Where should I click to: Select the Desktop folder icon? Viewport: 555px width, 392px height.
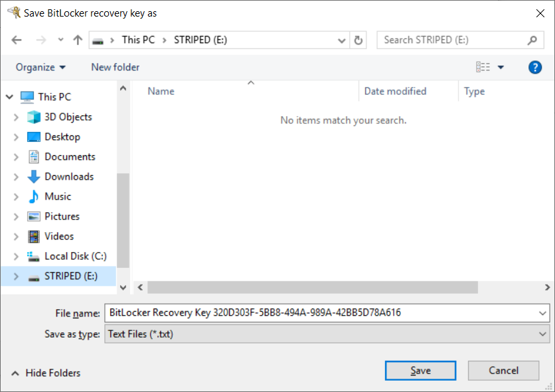(x=34, y=137)
